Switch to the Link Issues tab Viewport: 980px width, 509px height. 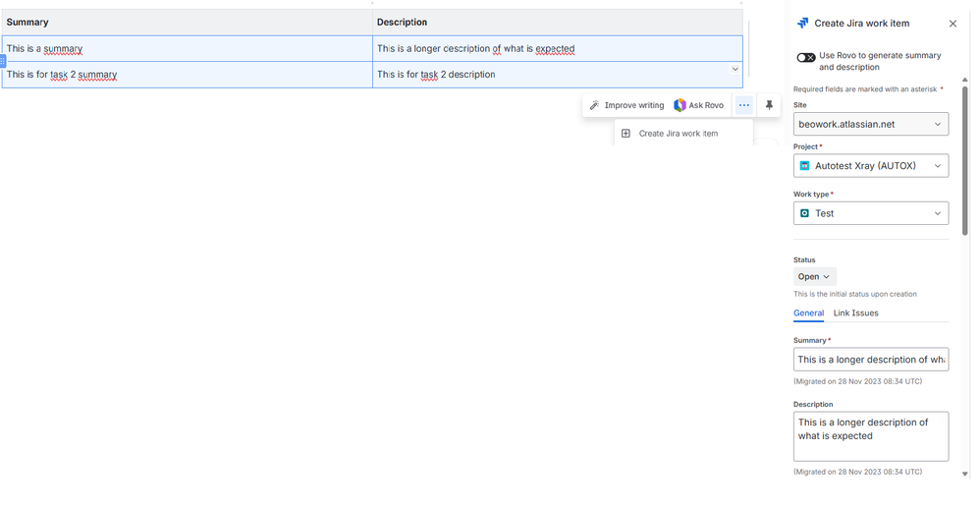(x=855, y=313)
